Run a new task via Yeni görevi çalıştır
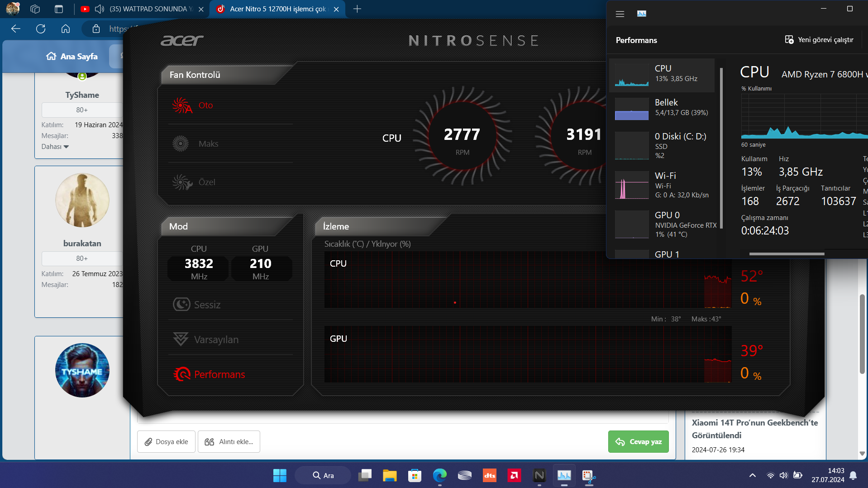 [819, 40]
